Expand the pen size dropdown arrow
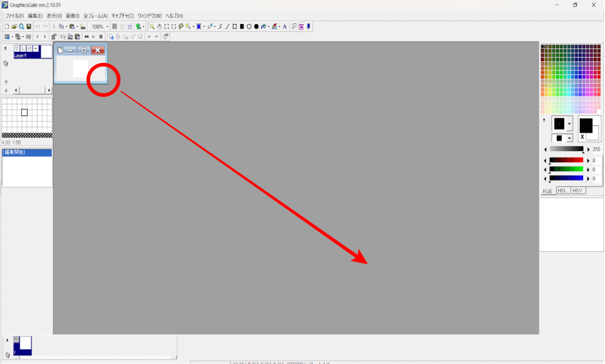 [x=569, y=124]
